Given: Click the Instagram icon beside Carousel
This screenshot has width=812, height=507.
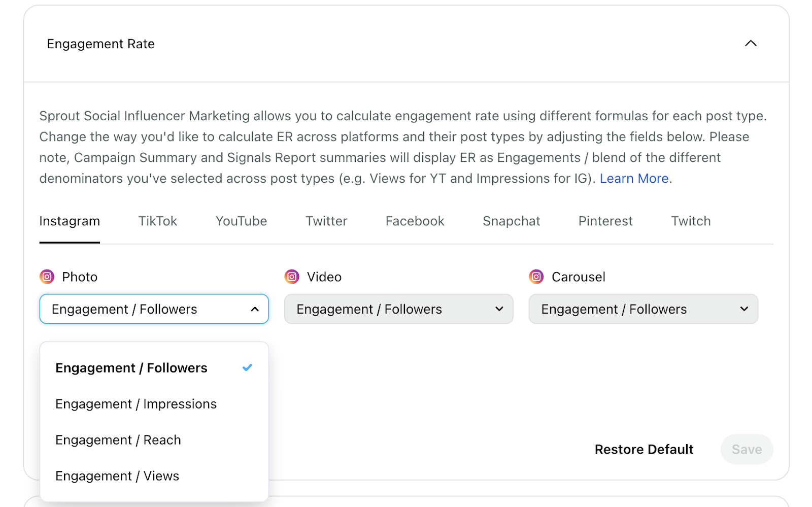Looking at the screenshot, I should (x=536, y=277).
